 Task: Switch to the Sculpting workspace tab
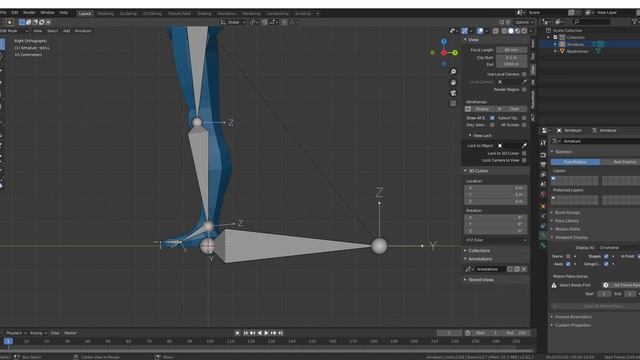click(x=128, y=13)
